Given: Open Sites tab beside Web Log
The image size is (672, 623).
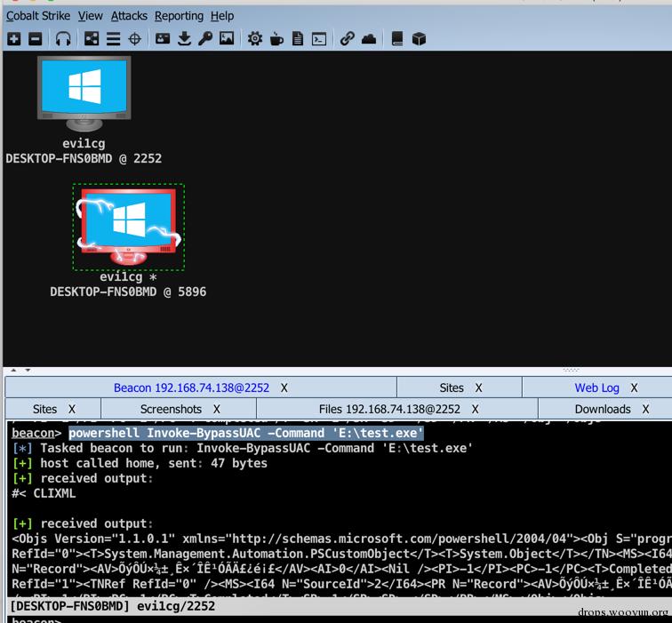Looking at the screenshot, I should tap(452, 387).
